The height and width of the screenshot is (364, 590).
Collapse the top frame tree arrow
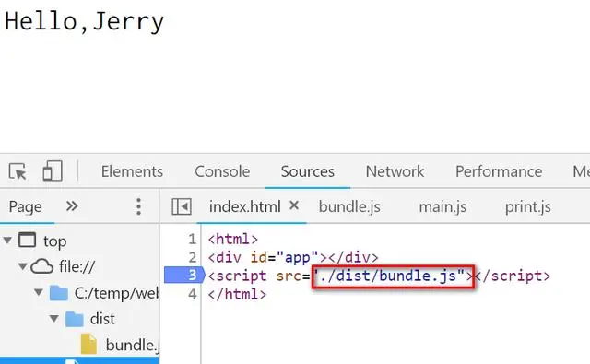(7, 240)
